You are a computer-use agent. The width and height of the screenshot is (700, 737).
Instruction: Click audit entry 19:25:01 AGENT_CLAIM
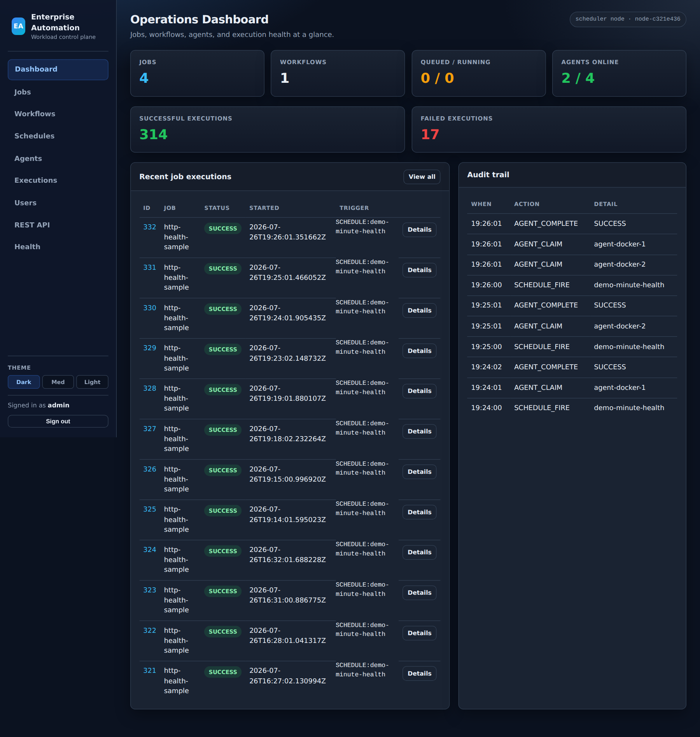pos(572,327)
